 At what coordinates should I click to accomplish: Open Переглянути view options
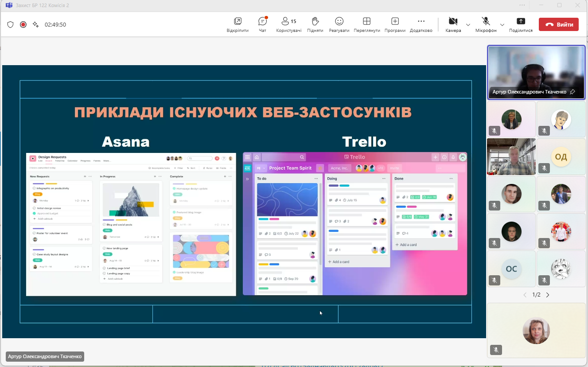point(366,25)
